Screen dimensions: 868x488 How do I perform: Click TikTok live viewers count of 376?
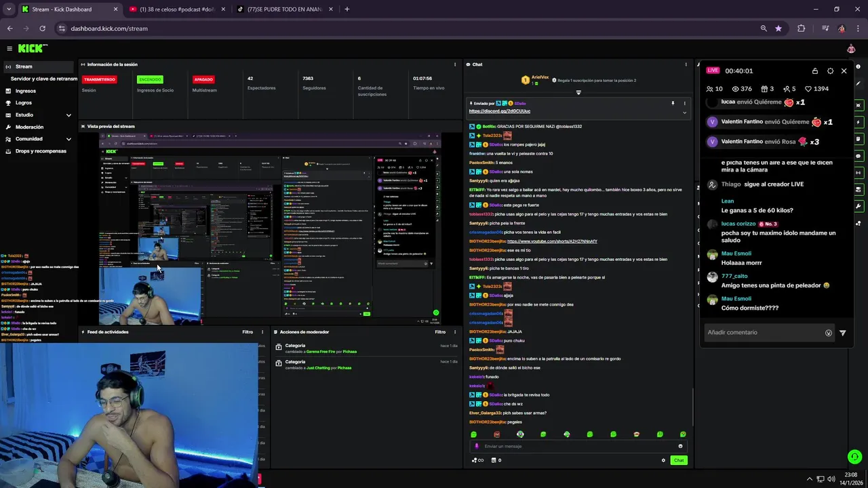pos(742,89)
